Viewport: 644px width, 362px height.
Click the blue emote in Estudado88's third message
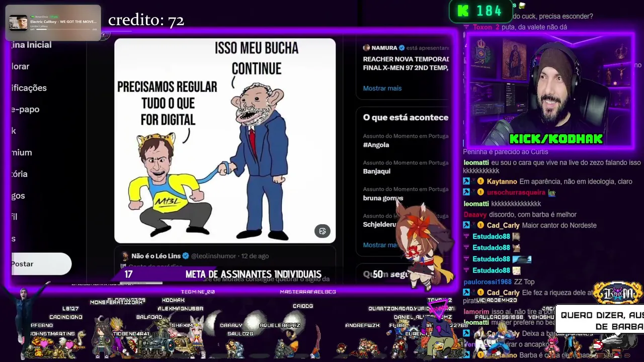click(x=522, y=259)
